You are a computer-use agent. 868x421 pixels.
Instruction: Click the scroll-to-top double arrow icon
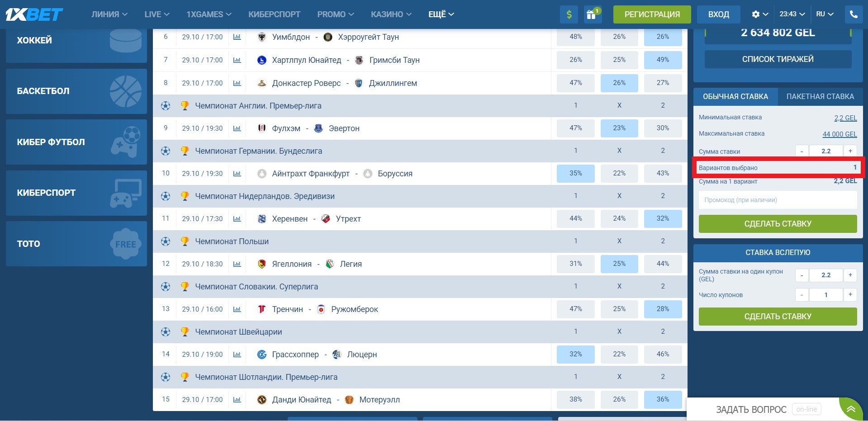point(851,409)
